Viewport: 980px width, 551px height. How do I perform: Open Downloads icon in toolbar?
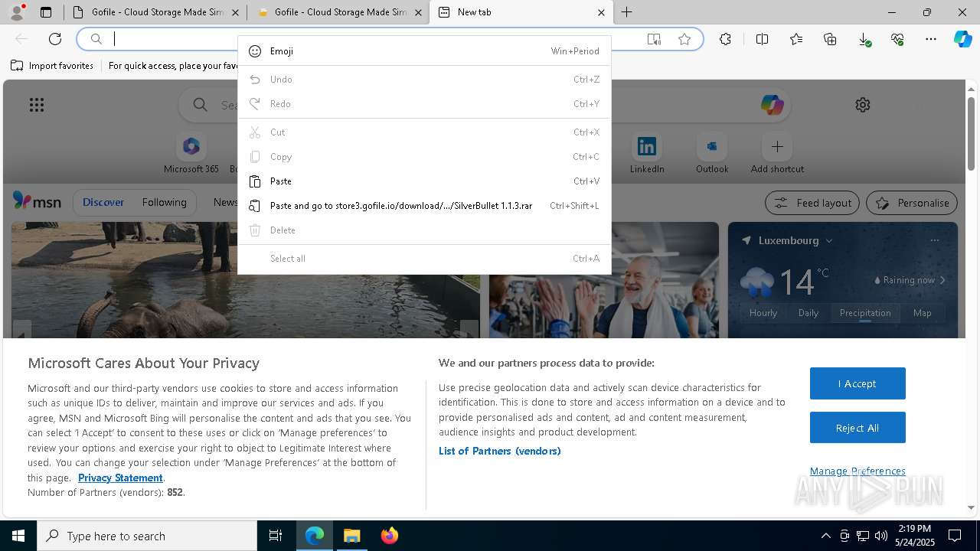point(864,39)
